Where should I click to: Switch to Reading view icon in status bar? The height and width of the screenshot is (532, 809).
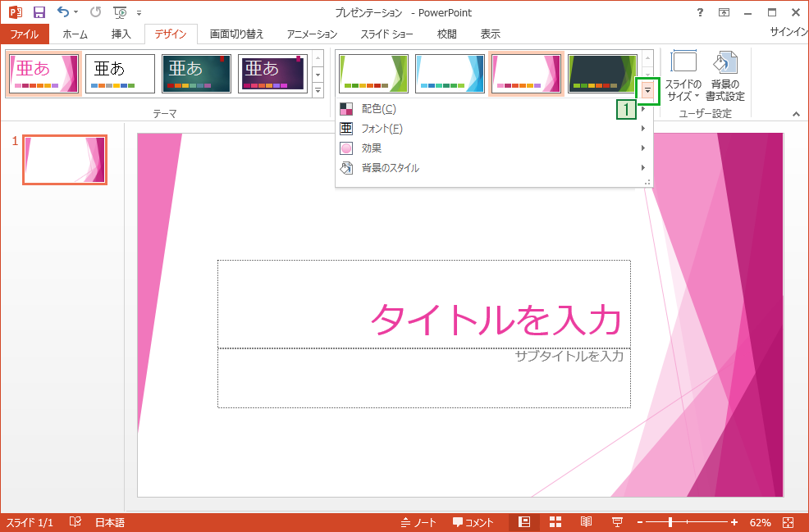pyautogui.click(x=587, y=522)
